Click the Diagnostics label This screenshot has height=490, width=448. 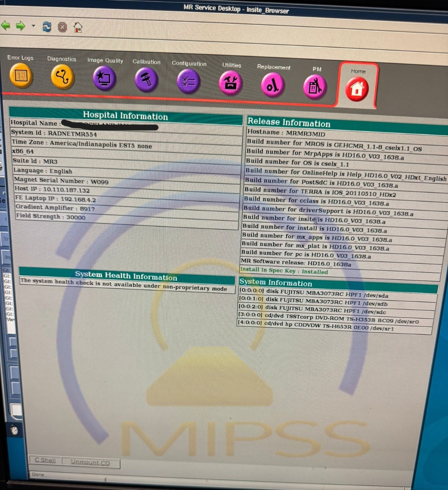[61, 59]
